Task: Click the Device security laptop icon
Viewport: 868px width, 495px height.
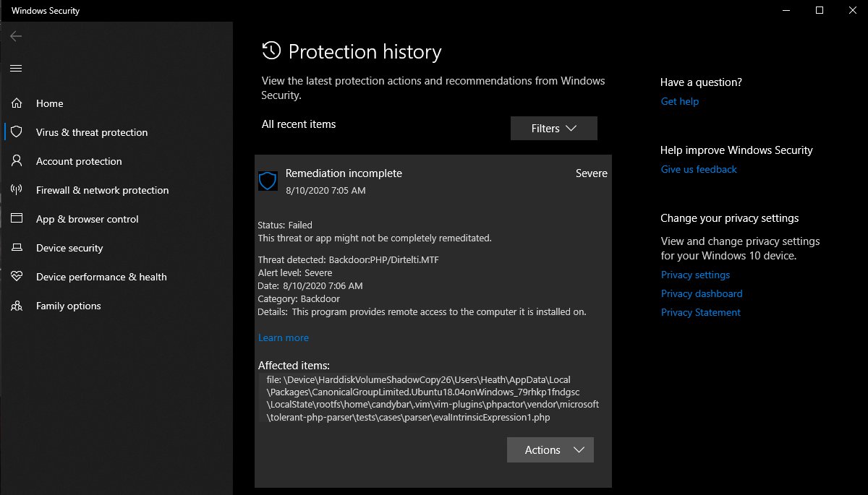Action: click(x=17, y=248)
